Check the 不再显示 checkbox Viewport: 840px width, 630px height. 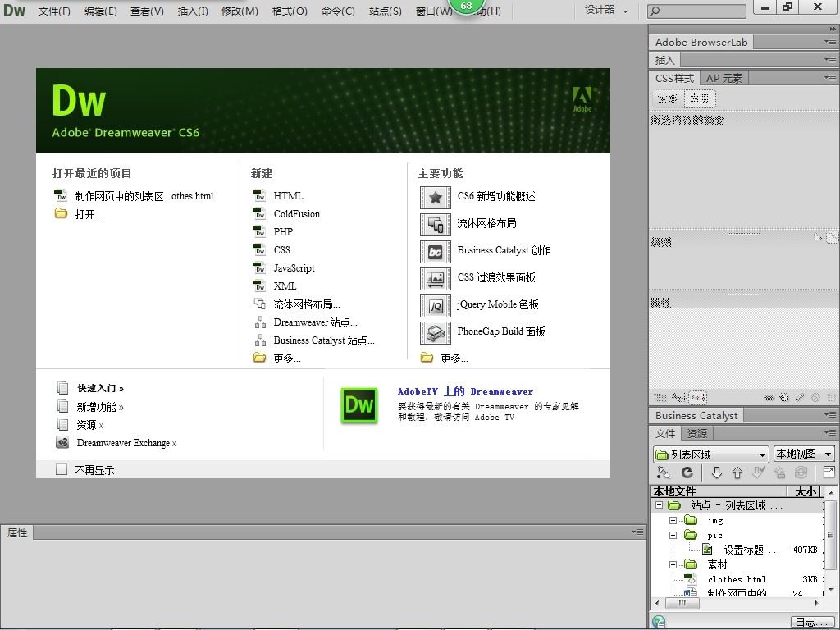pos(62,470)
